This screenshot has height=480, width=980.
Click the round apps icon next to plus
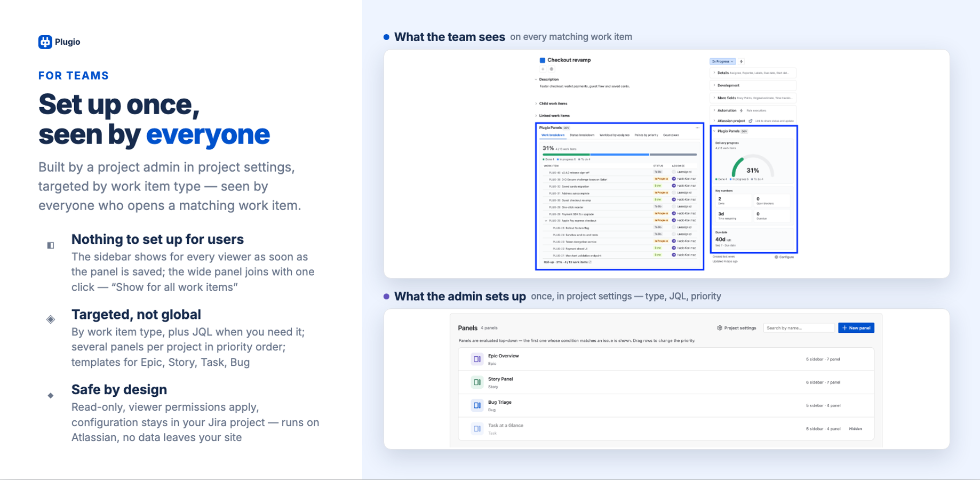(552, 69)
